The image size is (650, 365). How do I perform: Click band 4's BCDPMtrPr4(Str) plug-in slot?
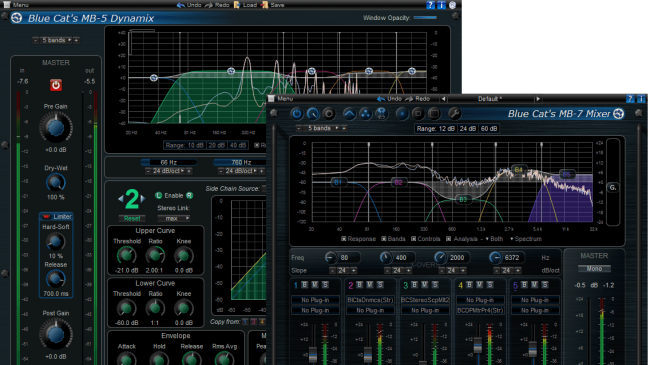tap(480, 310)
